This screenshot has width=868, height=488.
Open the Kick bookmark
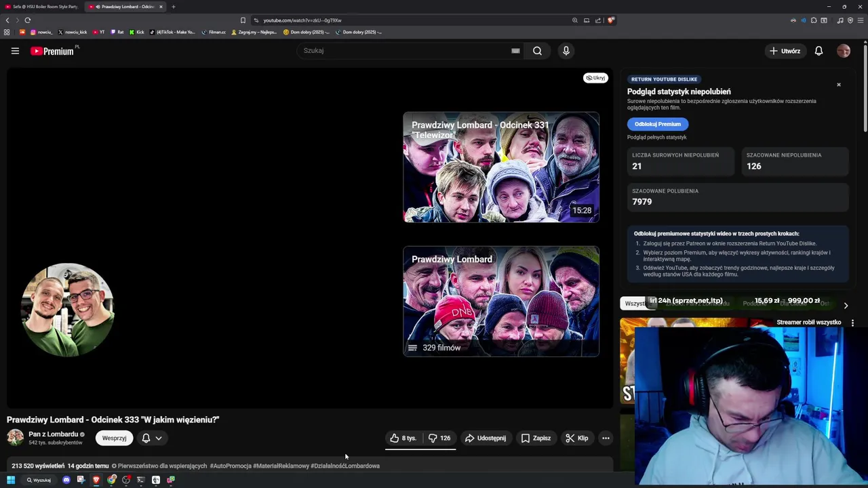136,32
